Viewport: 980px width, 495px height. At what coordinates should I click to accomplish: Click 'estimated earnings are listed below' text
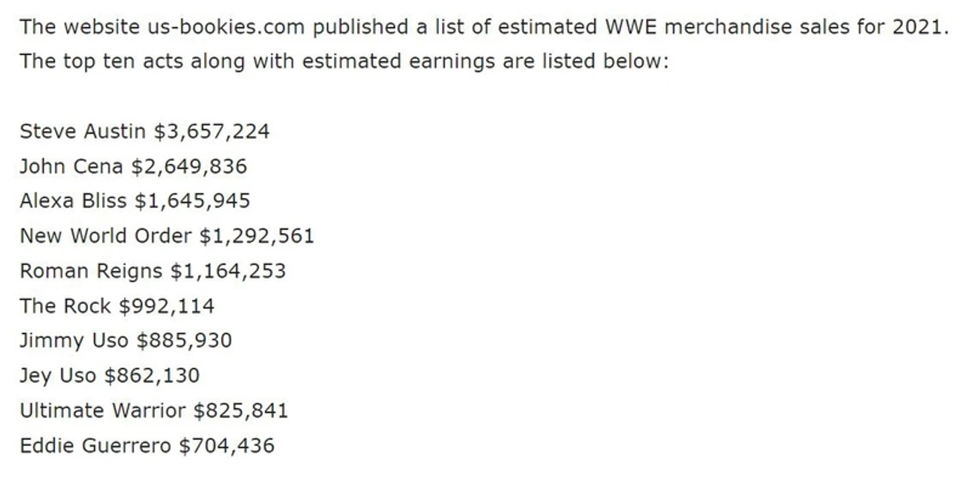click(x=485, y=62)
